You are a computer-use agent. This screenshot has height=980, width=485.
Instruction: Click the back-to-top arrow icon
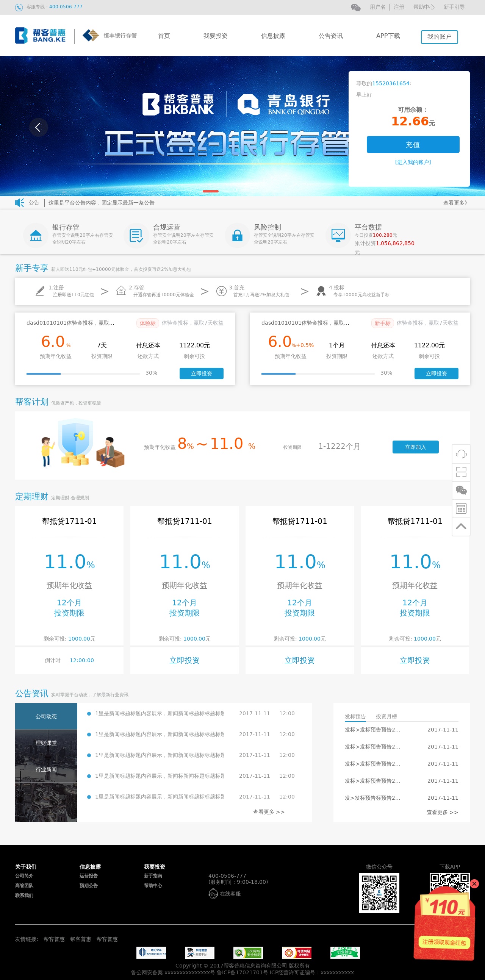point(461,527)
